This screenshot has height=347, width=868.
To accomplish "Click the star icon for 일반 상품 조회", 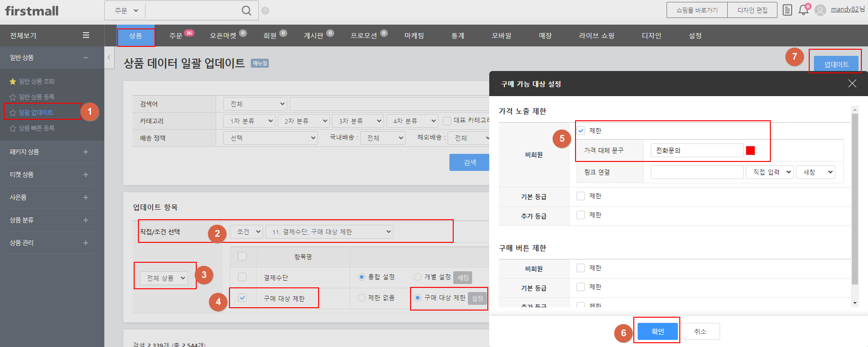I will pos(13,81).
